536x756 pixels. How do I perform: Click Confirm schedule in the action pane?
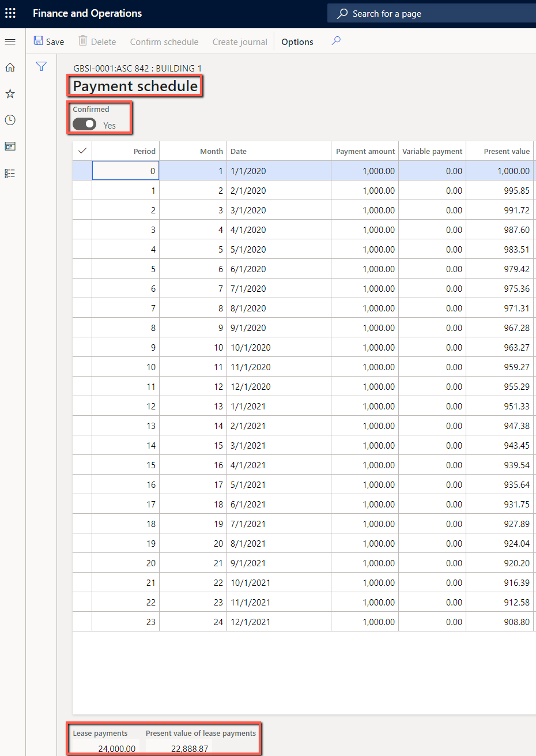tap(164, 41)
